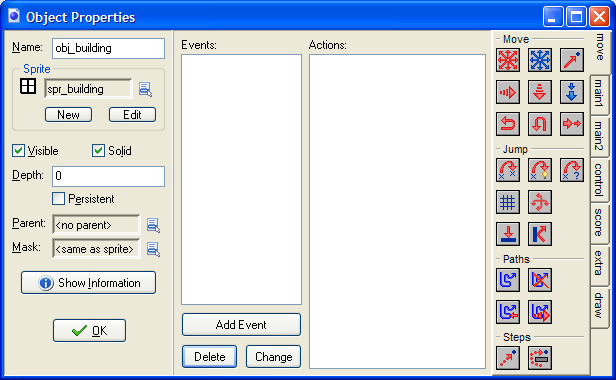
Task: Click the Edit sprite button
Action: pyautogui.click(x=132, y=115)
